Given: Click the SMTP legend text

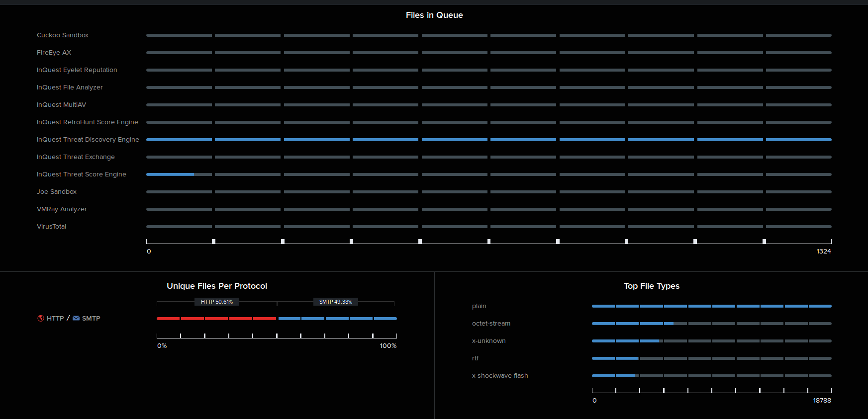Looking at the screenshot, I should point(91,319).
